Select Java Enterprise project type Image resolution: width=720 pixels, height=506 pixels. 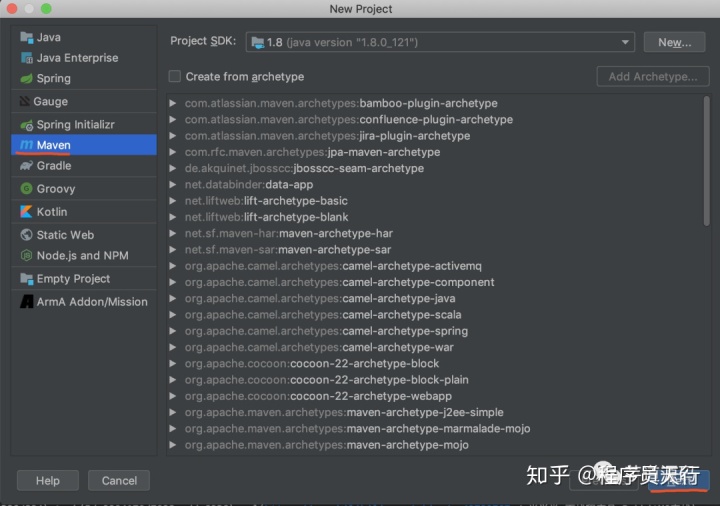click(x=84, y=58)
